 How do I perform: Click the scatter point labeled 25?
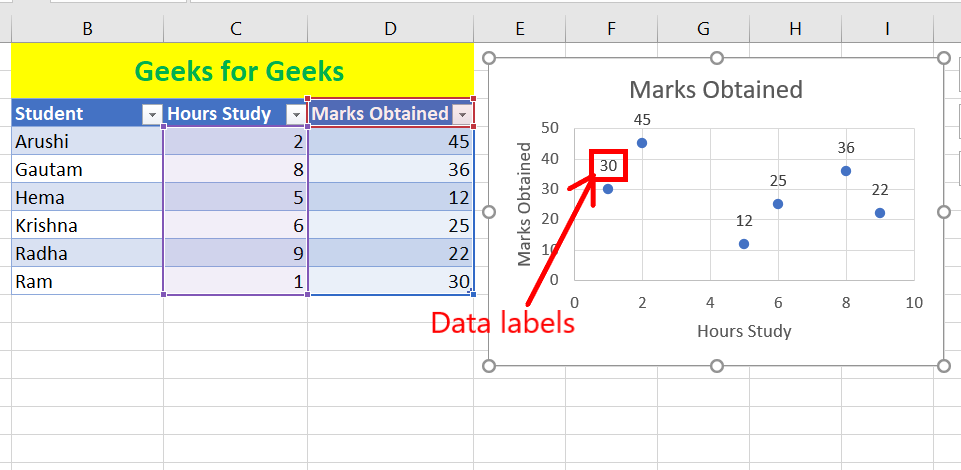tap(778, 204)
